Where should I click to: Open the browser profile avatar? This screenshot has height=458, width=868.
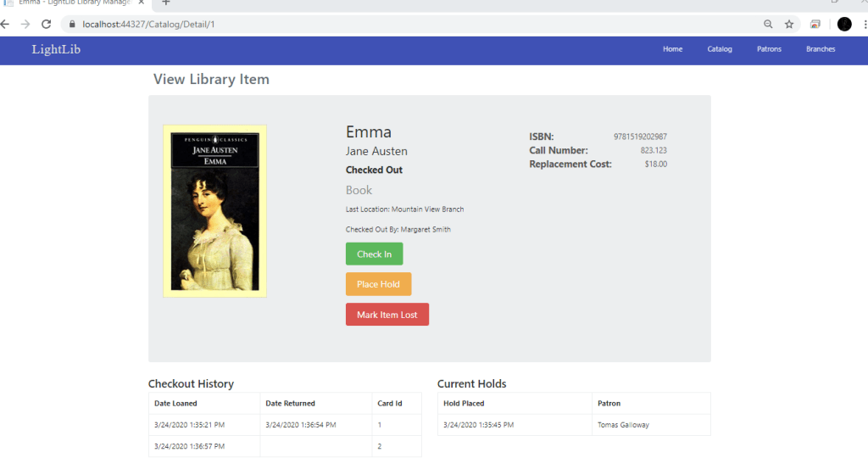click(x=844, y=25)
